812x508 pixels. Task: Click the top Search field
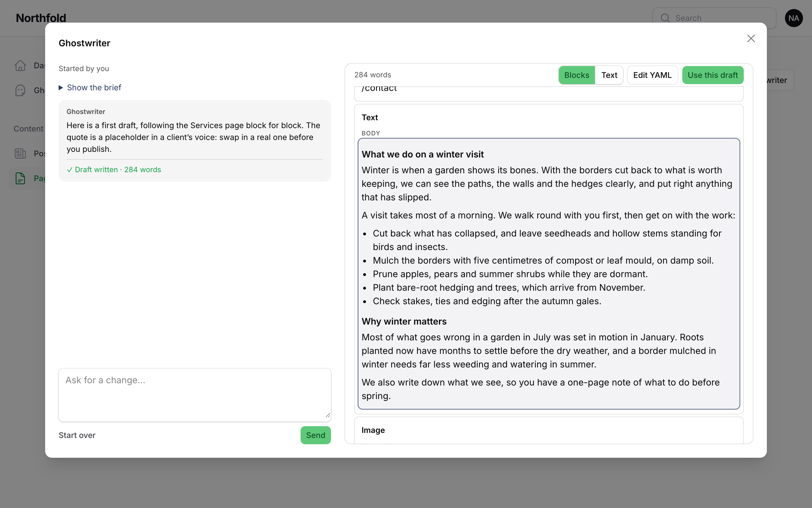(x=714, y=18)
